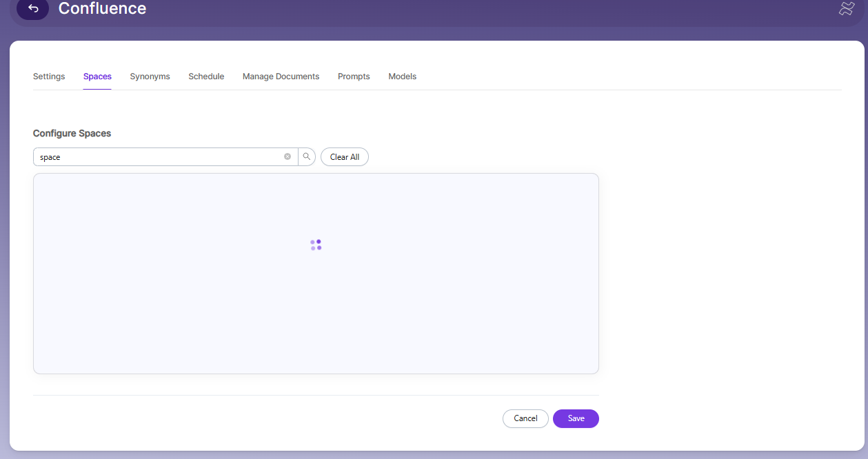Click the Confluence logo icon in header
Screen dimensions: 868x459
(847, 8)
